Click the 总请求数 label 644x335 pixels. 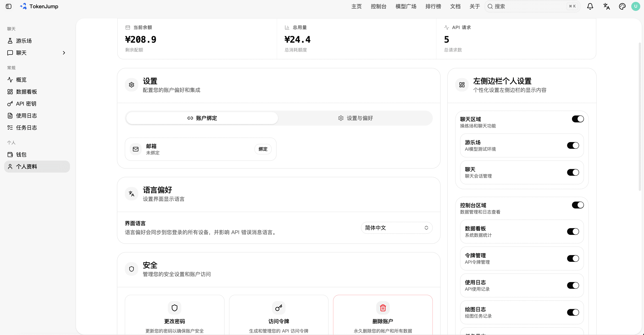453,50
